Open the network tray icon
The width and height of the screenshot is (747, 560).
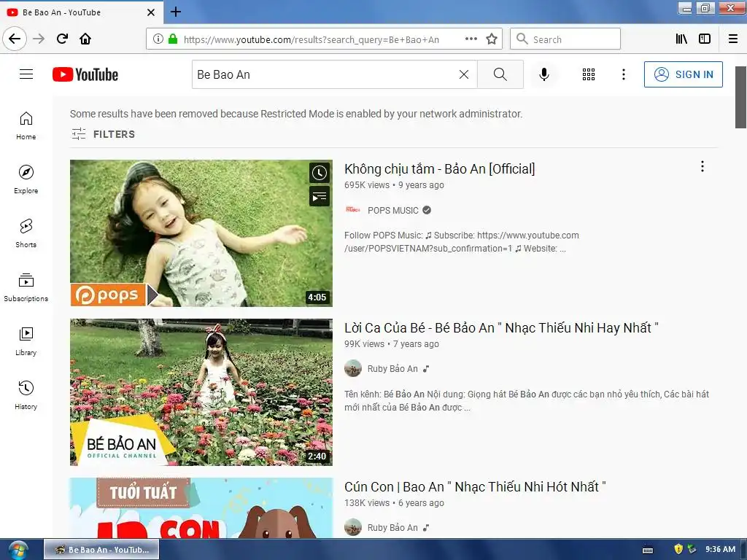[692, 549]
